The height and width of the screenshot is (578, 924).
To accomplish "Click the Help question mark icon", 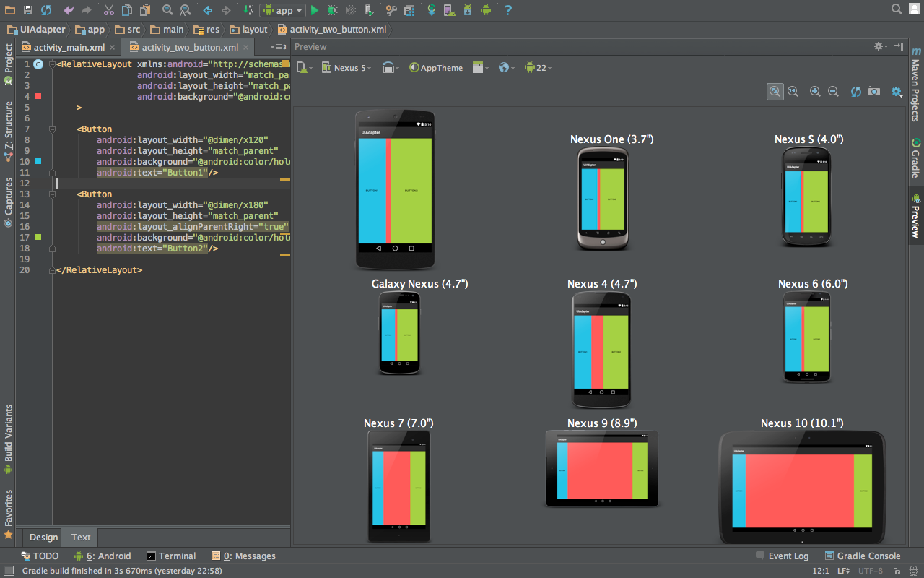I will pos(507,10).
